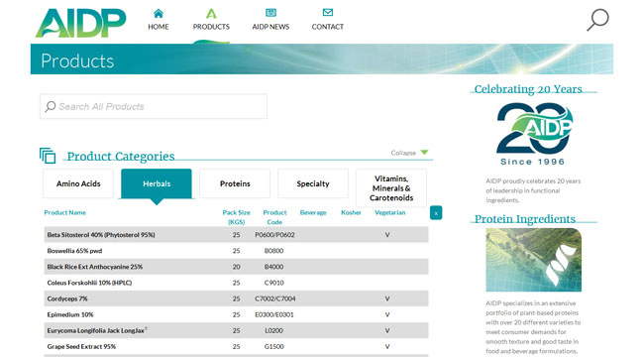Click product code L0200
644x357 pixels.
[273, 330]
